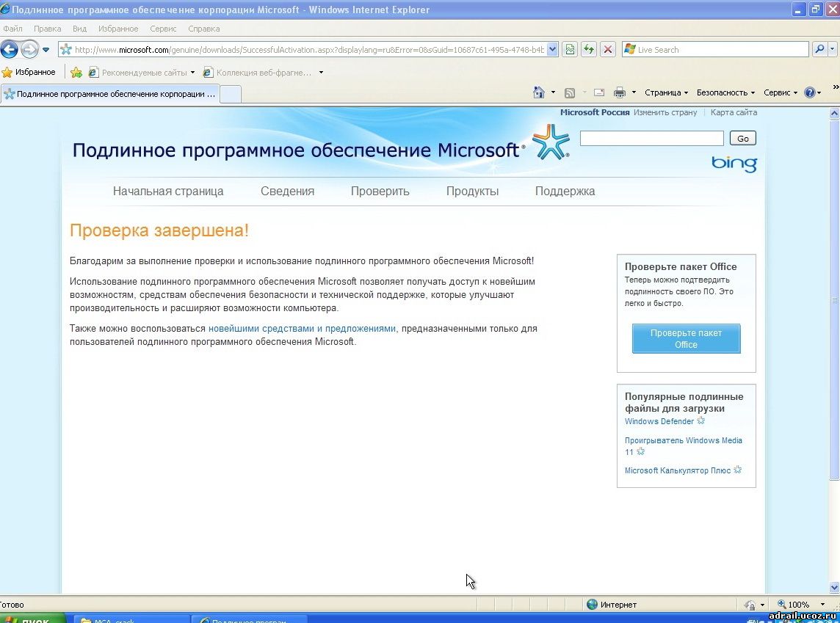Click the Help question mark icon
The image size is (840, 623).
809,92
